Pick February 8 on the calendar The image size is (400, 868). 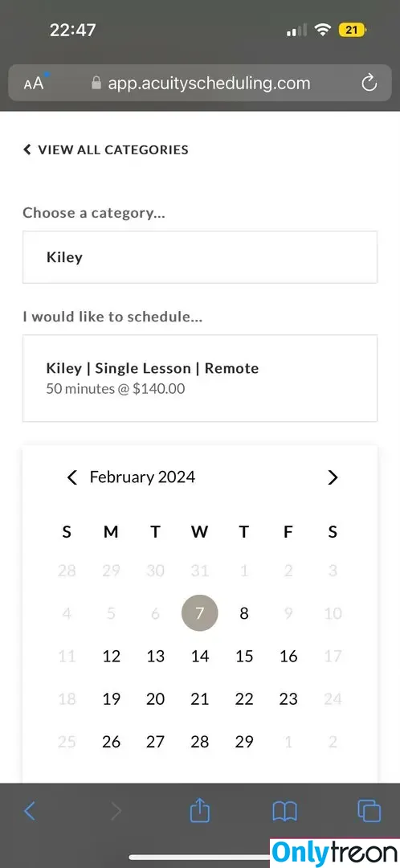pyautogui.click(x=244, y=613)
